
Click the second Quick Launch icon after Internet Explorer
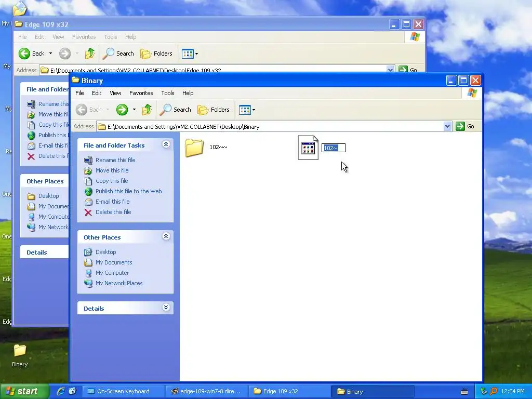(x=72, y=391)
